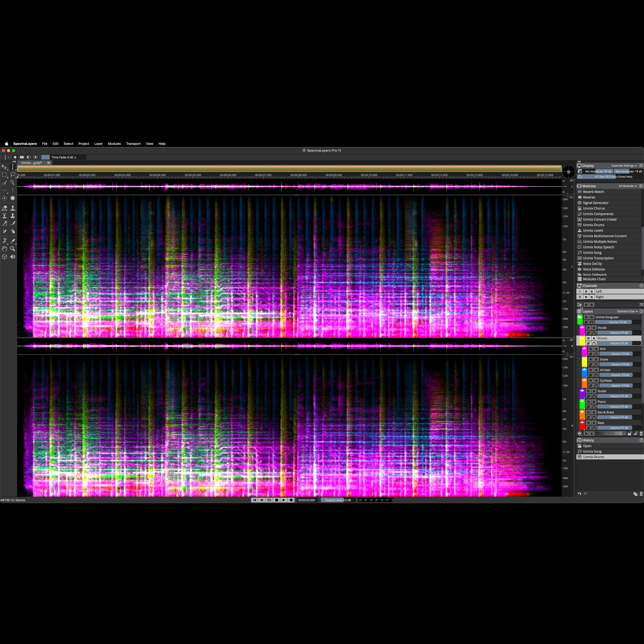Mute the Left channel

tap(586, 292)
